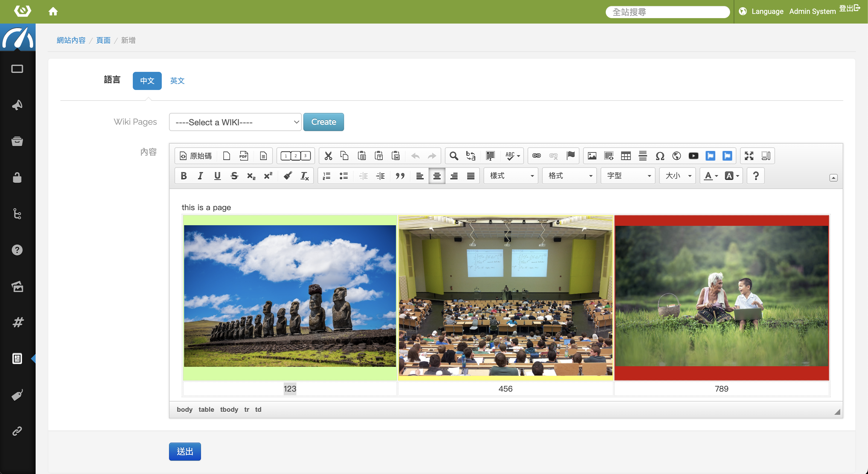Toggle center alignment
This screenshot has height=474, width=868.
tap(437, 176)
